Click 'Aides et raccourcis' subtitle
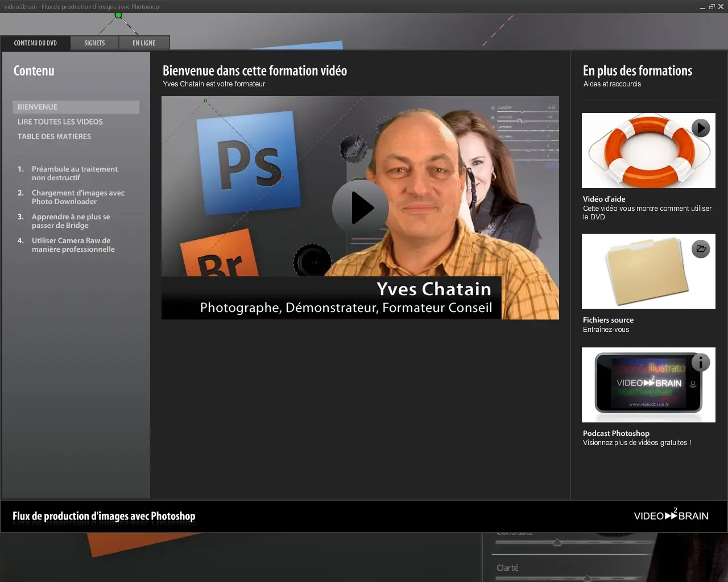Screen dimensions: 728x582 pos(612,84)
